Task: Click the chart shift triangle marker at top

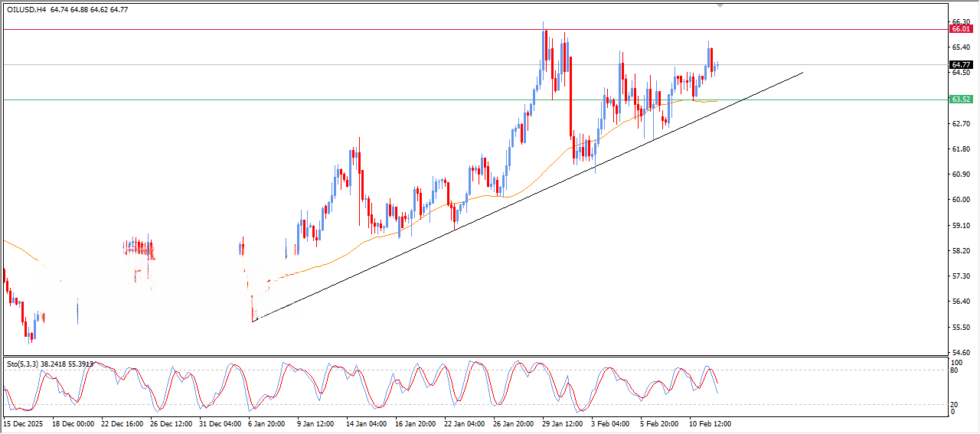Action: [x=720, y=5]
